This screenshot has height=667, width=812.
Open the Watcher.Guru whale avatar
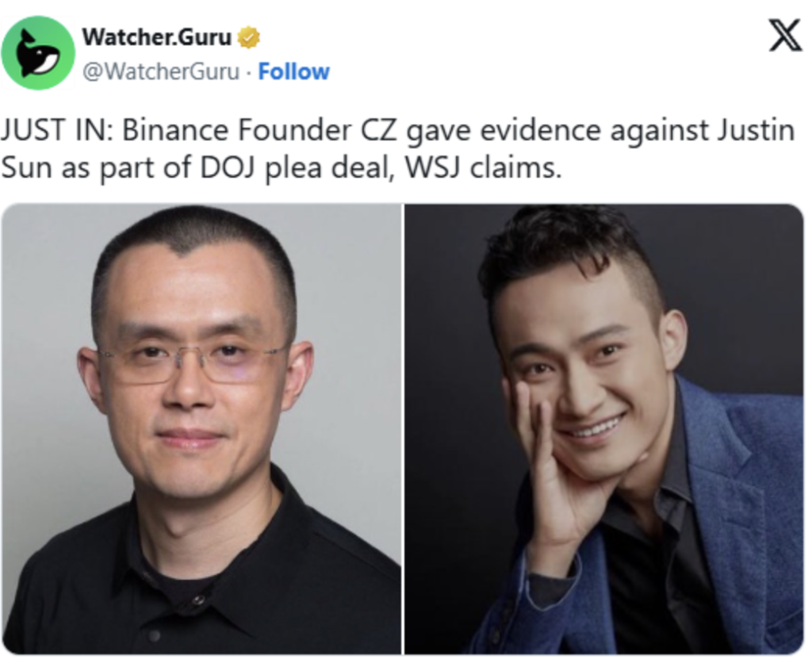click(x=38, y=52)
